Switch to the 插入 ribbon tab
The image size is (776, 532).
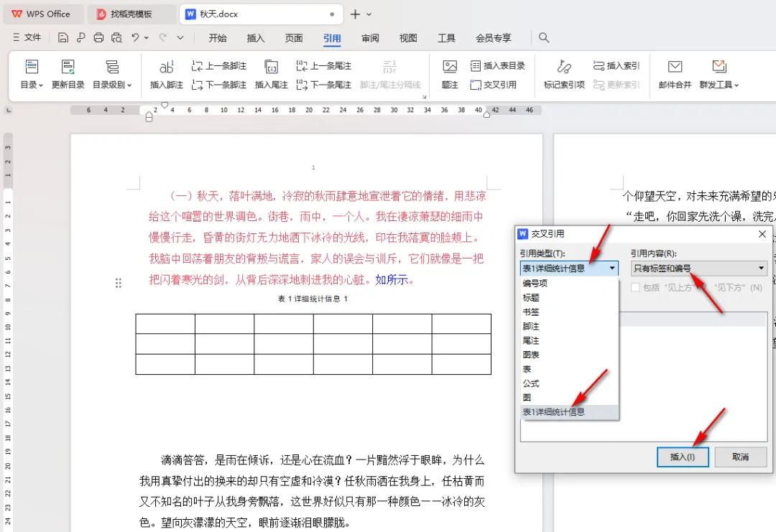pyautogui.click(x=255, y=38)
